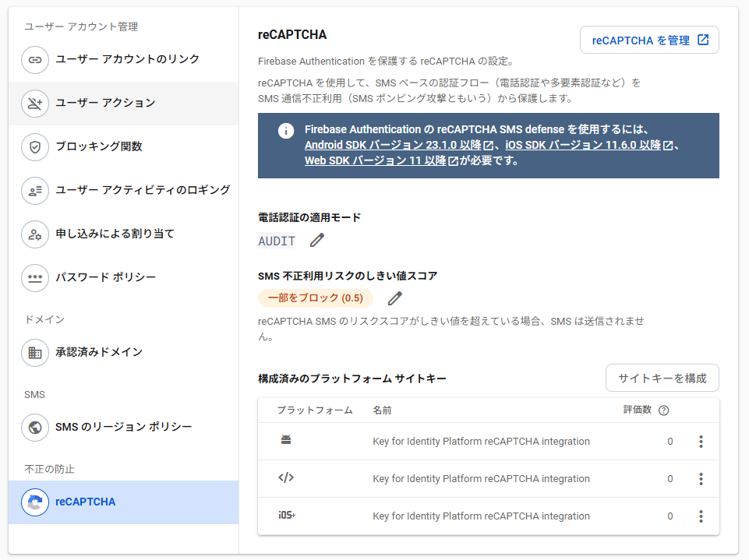Click the 評価数 column header
This screenshot has height=560, width=749.
(x=638, y=410)
